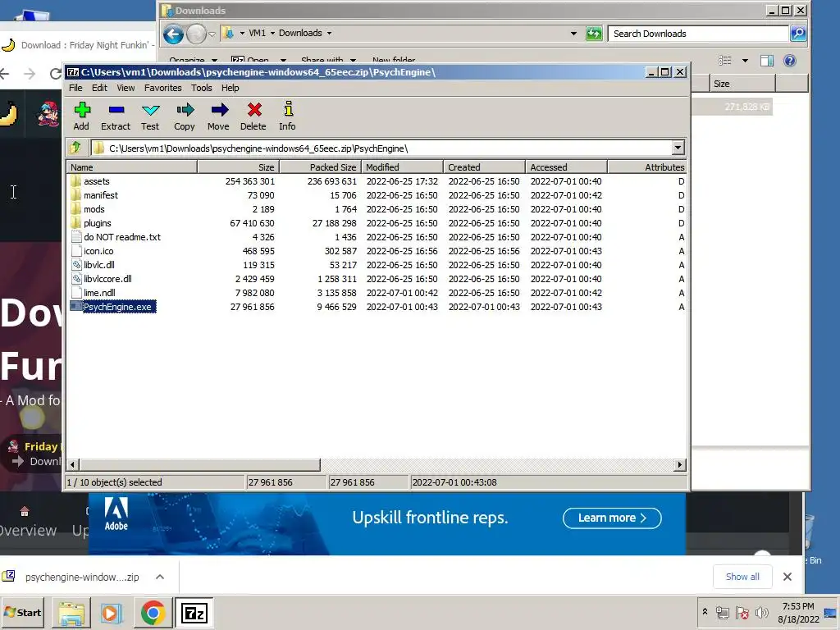Click Show all downloads button
Screen dimensions: 840x630
pos(742,577)
